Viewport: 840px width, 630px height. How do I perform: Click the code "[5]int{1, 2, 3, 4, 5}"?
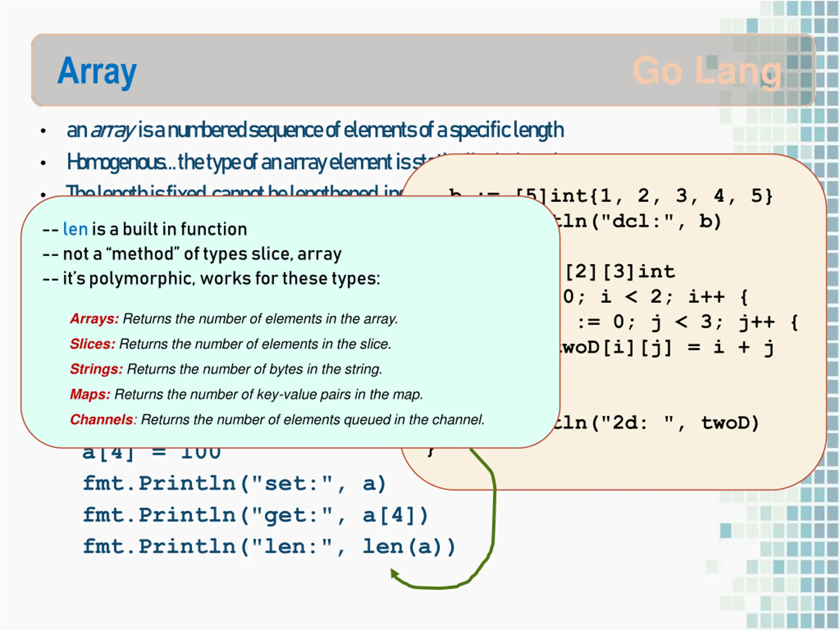click(x=645, y=196)
